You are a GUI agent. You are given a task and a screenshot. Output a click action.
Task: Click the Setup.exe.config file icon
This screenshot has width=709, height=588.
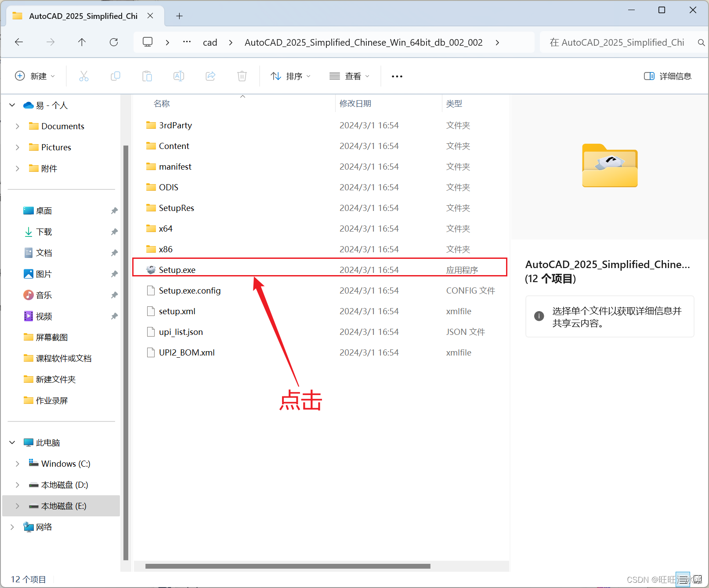coord(151,290)
